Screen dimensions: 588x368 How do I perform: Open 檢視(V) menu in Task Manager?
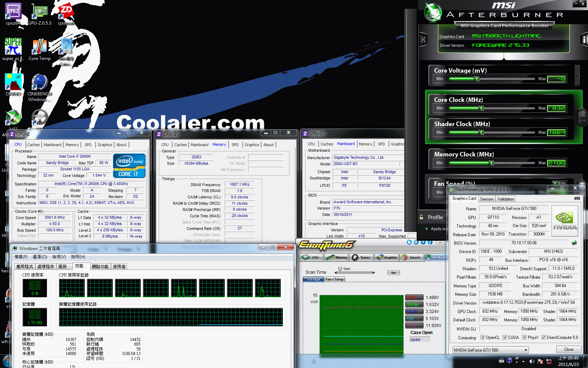[x=59, y=257]
